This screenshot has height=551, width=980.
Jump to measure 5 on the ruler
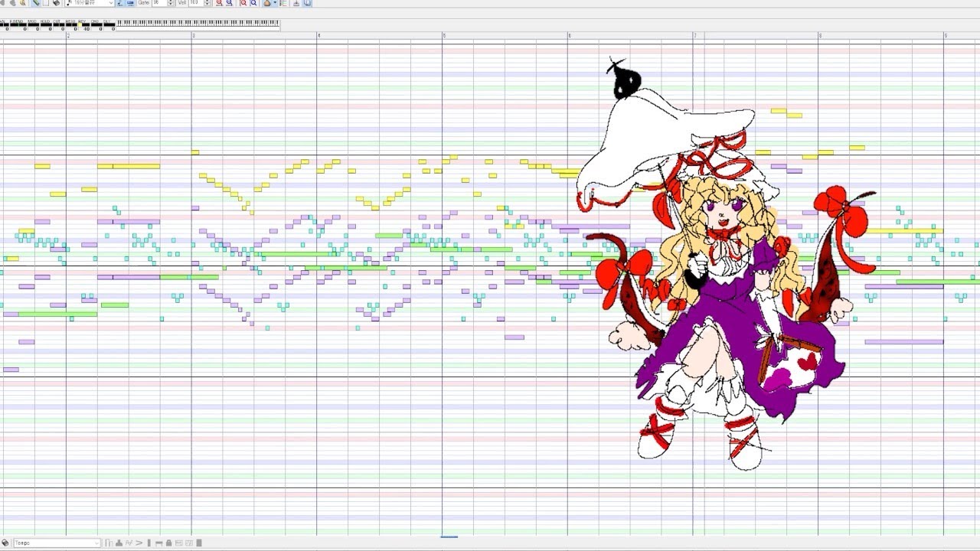(444, 36)
